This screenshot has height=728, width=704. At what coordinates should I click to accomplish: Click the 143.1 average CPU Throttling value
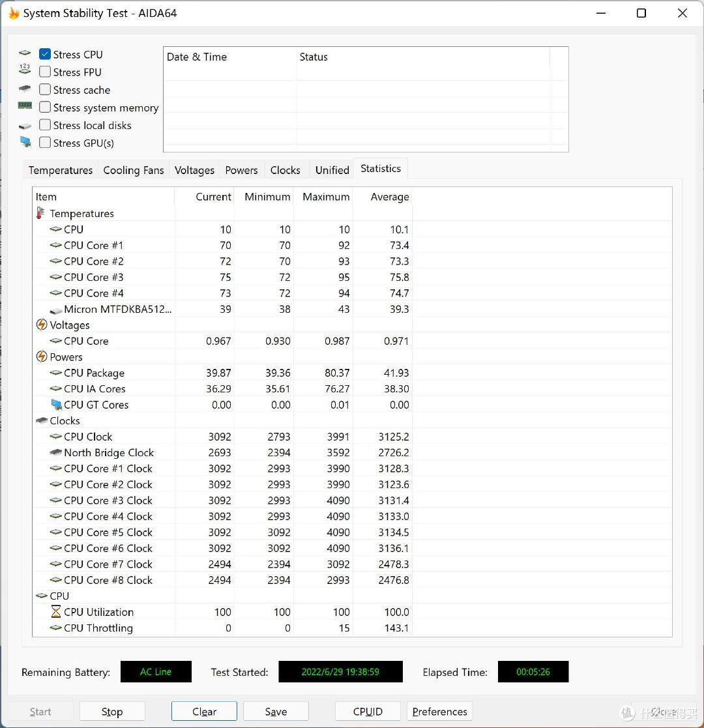click(x=396, y=628)
